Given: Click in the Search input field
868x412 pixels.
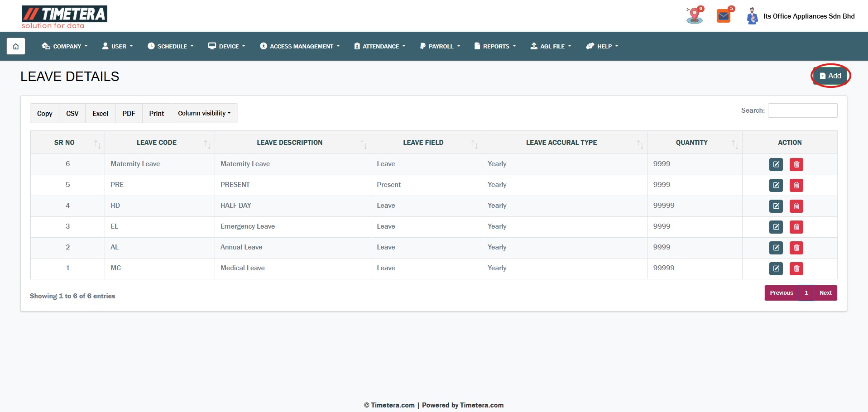Looking at the screenshot, I should (802, 110).
